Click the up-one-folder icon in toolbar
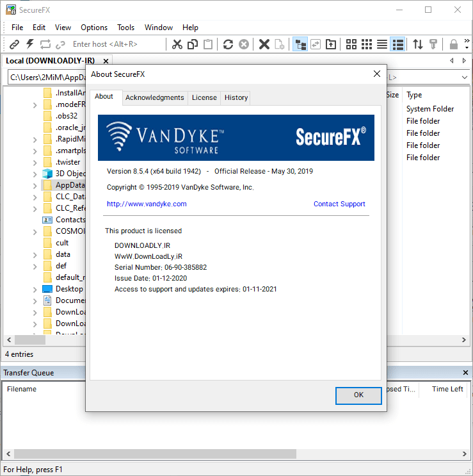473x476 pixels. [331, 44]
